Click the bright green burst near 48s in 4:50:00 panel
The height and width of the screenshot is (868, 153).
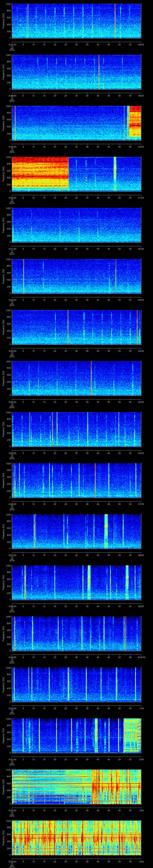tap(115, 174)
